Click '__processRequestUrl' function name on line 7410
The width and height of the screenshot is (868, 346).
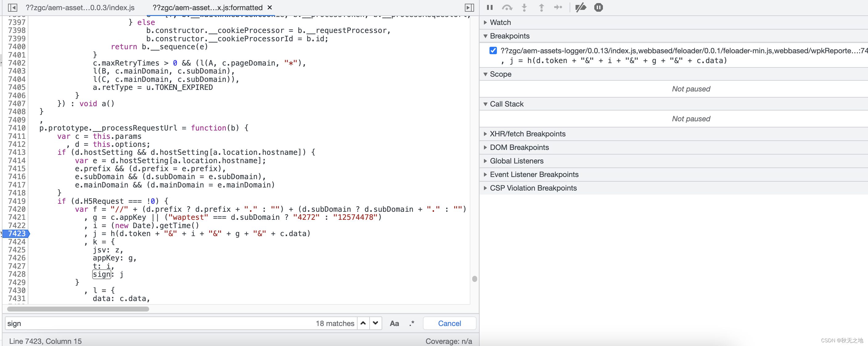135,128
